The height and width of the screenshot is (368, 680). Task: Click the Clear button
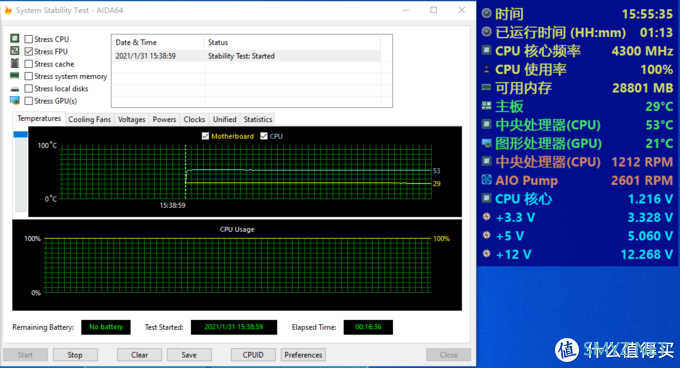[139, 355]
